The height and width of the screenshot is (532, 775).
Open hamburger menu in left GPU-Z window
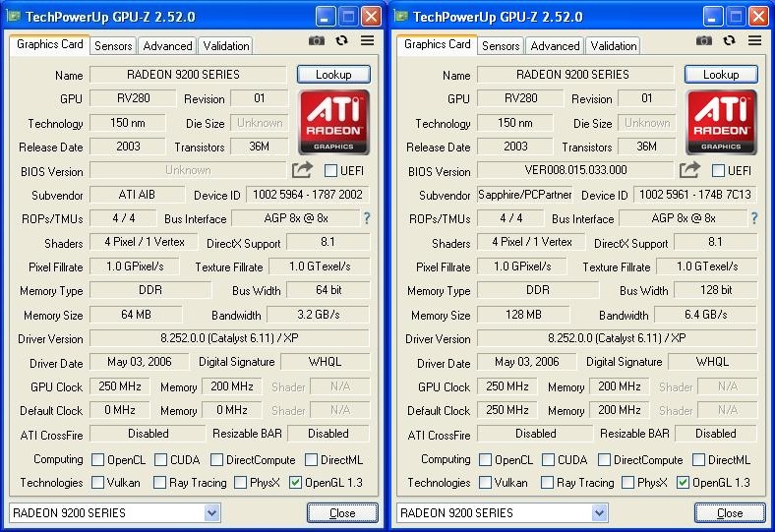[x=367, y=40]
